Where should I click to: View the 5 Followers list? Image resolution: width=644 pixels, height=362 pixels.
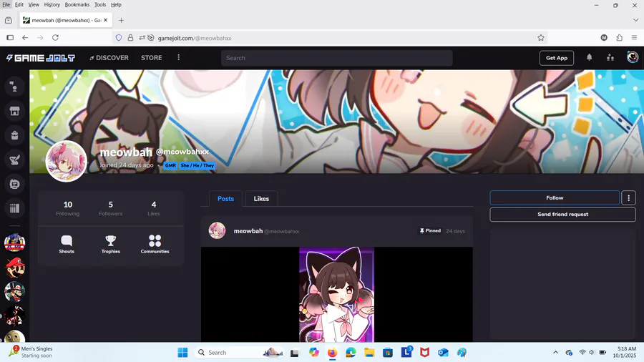click(110, 208)
